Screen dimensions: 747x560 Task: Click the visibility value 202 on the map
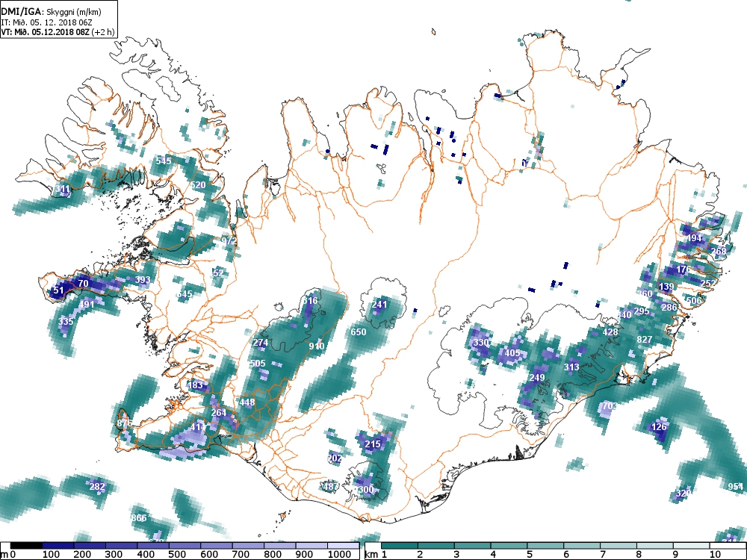tap(335, 458)
